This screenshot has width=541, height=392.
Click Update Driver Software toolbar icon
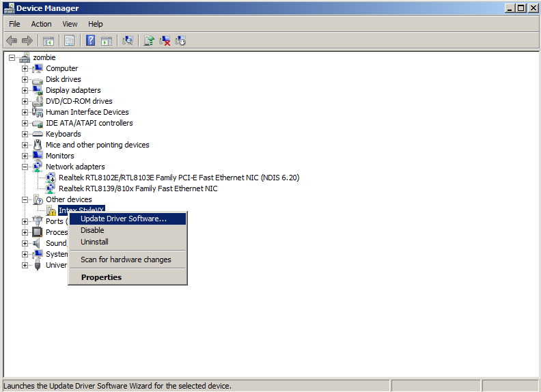[x=149, y=41]
